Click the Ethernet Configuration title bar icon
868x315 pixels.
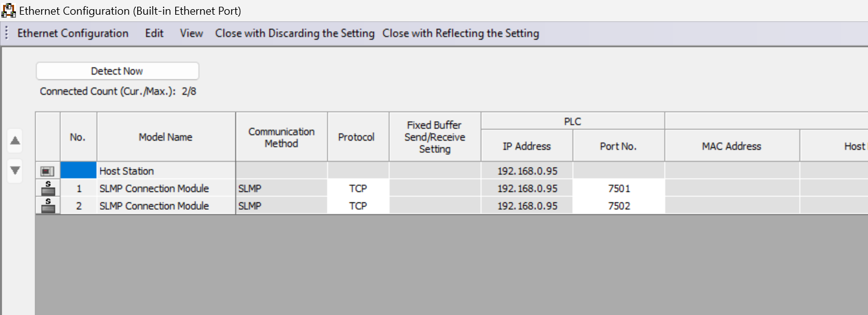click(x=9, y=10)
